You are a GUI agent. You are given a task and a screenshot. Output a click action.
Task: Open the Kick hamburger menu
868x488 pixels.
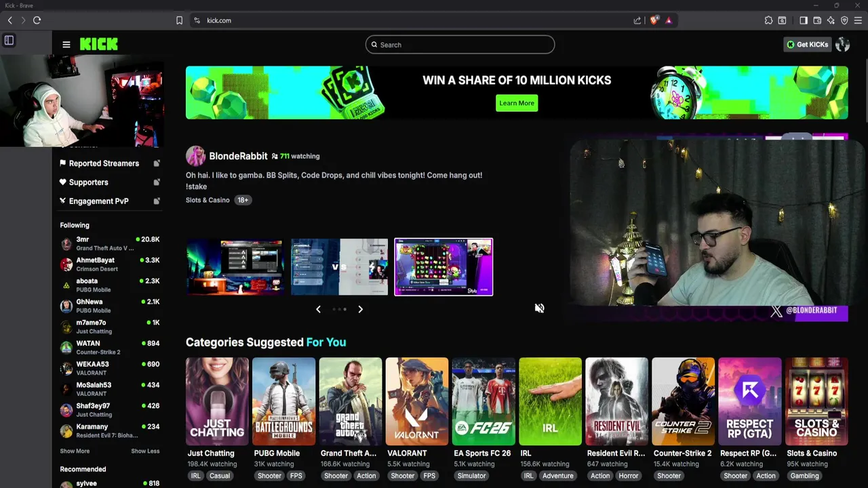pos(66,45)
